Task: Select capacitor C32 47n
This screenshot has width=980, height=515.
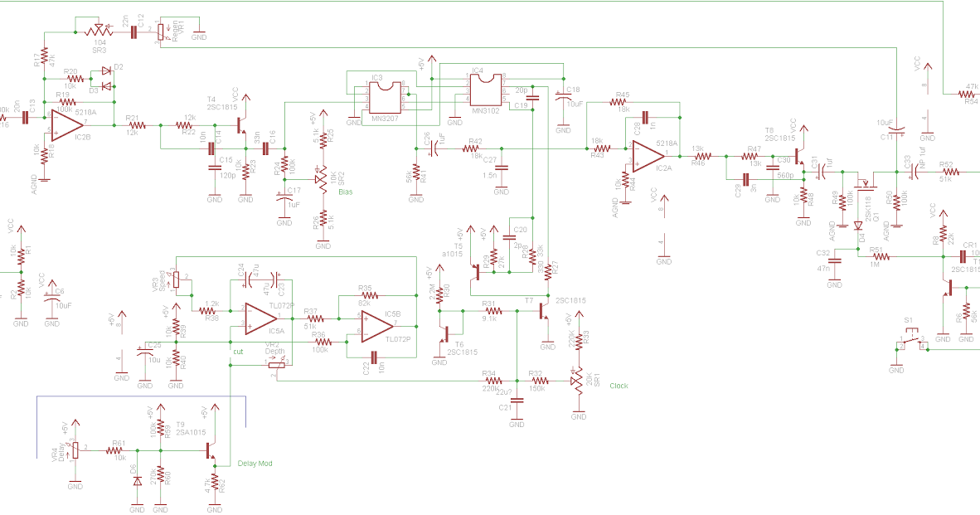Action: 834,262
